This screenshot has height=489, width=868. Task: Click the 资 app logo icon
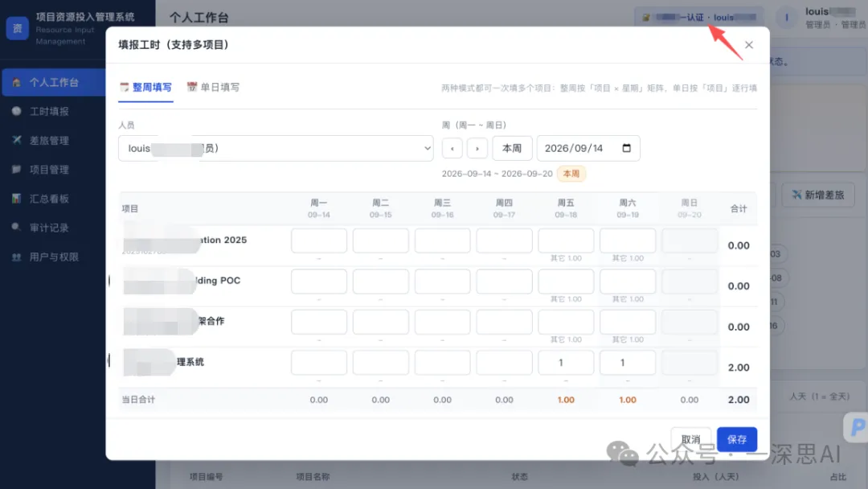tap(17, 28)
